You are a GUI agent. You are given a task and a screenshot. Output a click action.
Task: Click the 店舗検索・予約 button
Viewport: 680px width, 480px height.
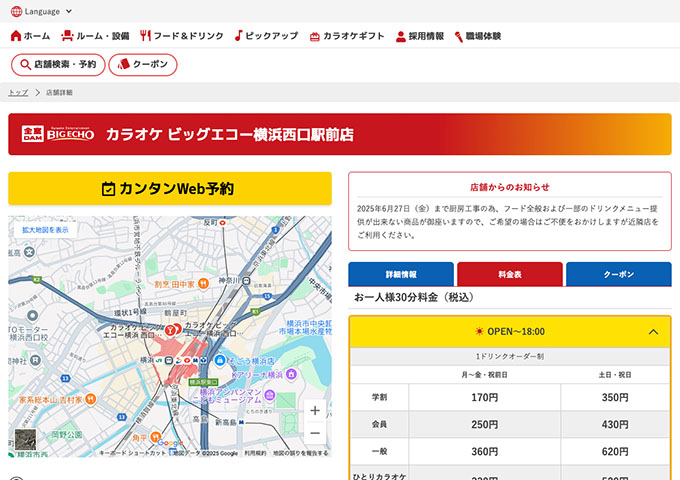pos(58,65)
